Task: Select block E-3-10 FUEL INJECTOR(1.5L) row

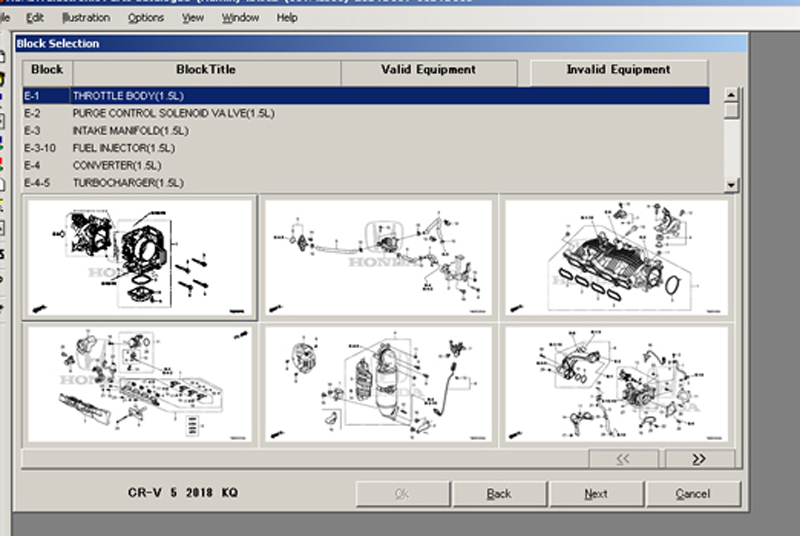Action: point(366,148)
